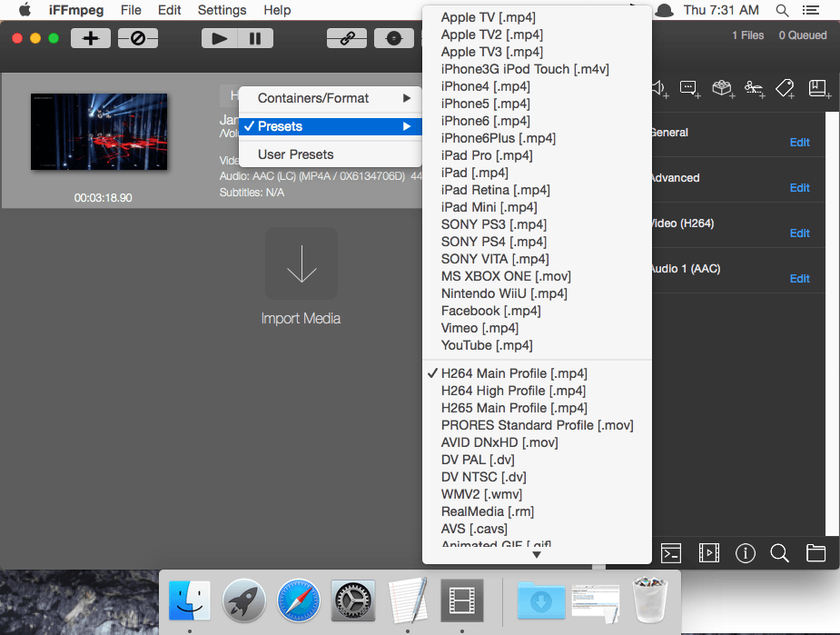Choose the YouTube [.mp4] preset
Image resolution: width=840 pixels, height=635 pixels.
coord(537,345)
